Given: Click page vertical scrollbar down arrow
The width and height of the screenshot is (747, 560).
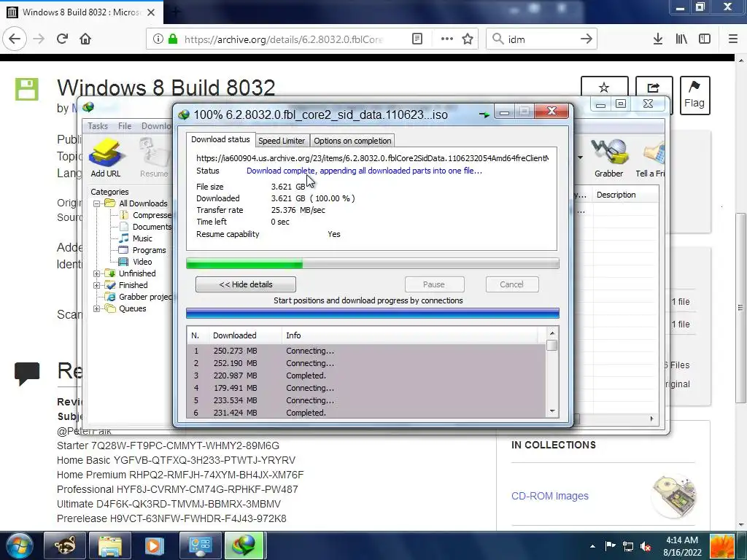Looking at the screenshot, I should pyautogui.click(x=741, y=525).
